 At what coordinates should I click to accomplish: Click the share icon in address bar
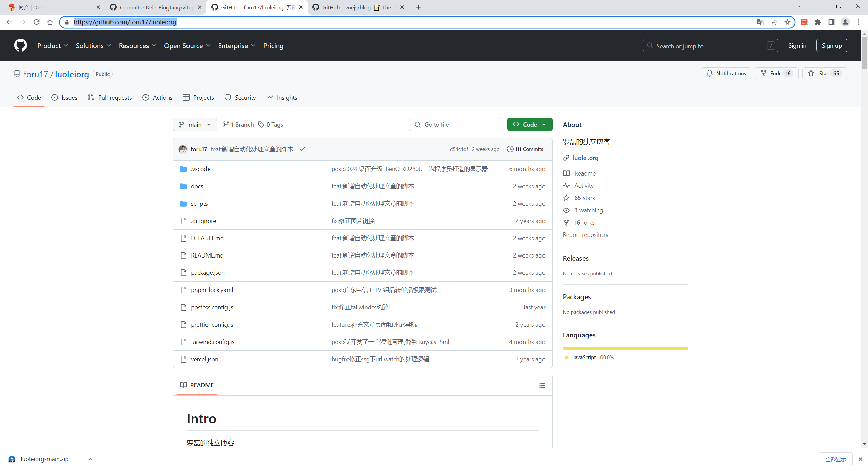[774, 22]
